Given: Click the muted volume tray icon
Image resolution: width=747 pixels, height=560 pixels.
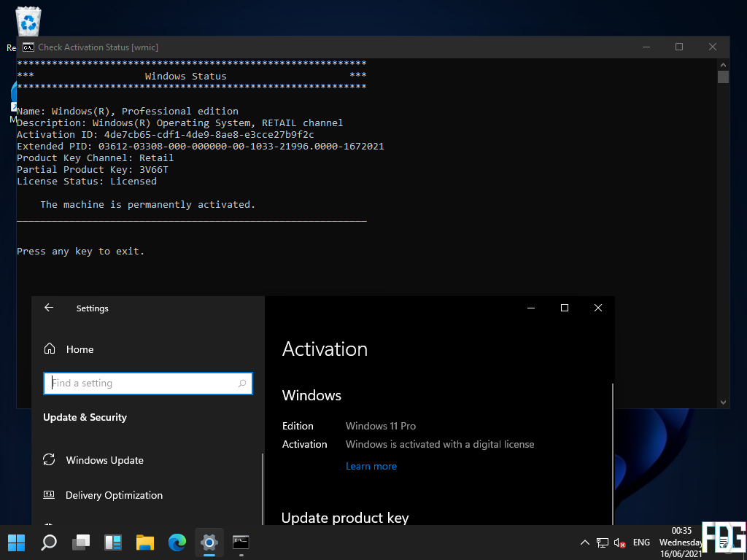Looking at the screenshot, I should coord(619,542).
